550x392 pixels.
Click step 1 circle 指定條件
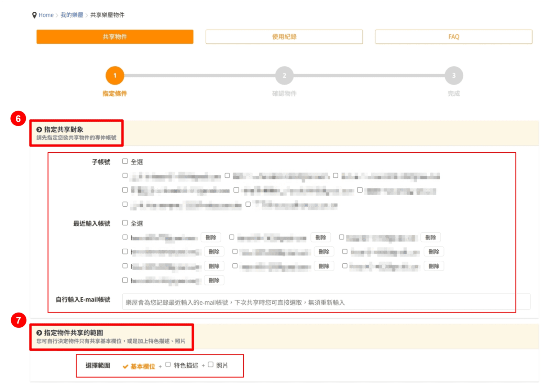115,76
